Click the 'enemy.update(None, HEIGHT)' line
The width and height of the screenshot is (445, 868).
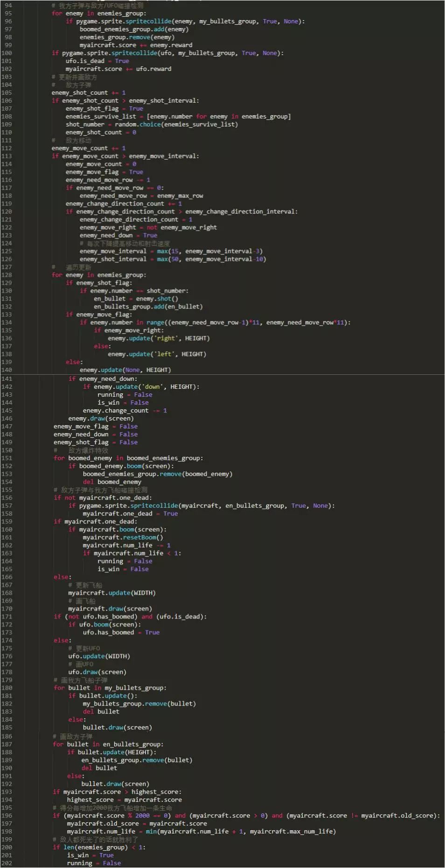pyautogui.click(x=125, y=371)
